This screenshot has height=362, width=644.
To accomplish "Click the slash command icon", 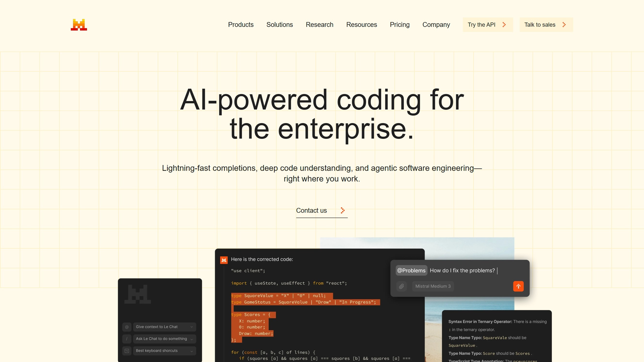I will (x=127, y=339).
